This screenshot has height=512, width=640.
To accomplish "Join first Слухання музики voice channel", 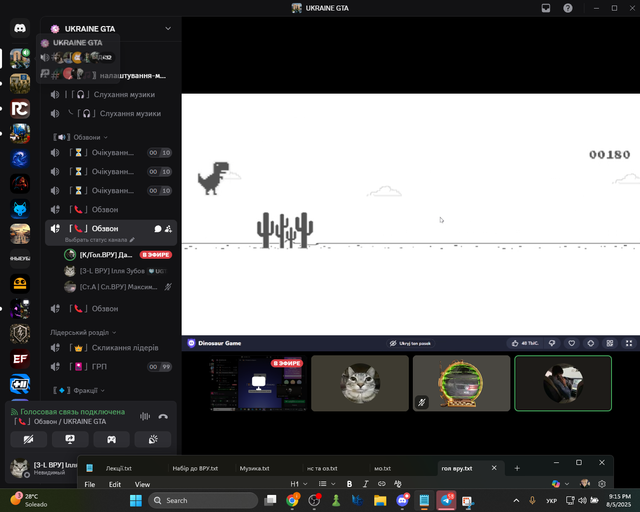I will (110, 94).
